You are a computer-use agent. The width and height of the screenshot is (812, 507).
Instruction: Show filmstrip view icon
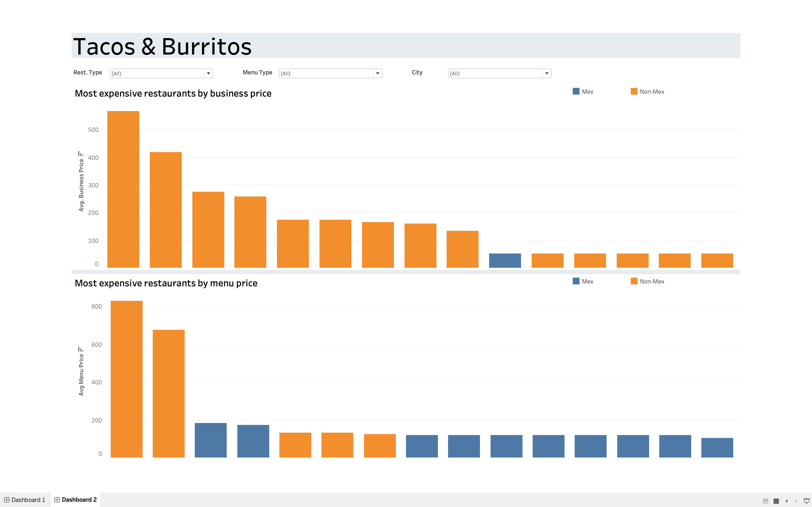pos(766,501)
